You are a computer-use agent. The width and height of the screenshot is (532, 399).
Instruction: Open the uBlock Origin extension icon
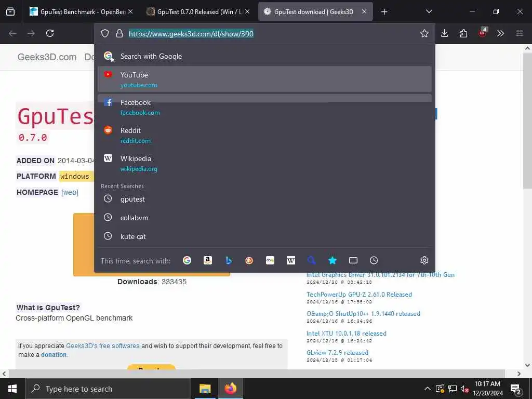click(483, 33)
